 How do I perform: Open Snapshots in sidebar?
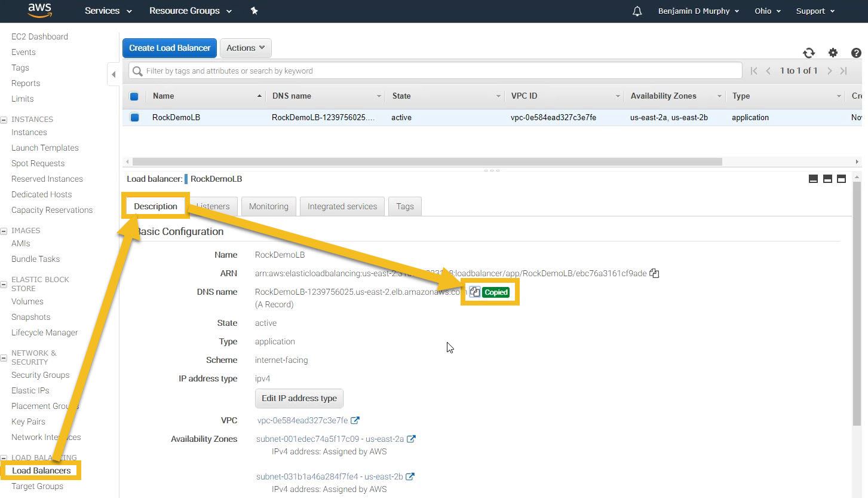(30, 317)
